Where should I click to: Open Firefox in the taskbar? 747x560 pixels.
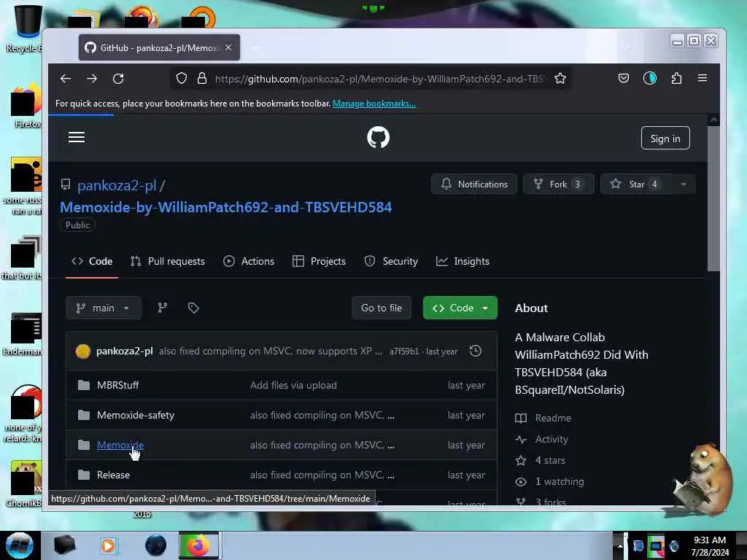[198, 545]
